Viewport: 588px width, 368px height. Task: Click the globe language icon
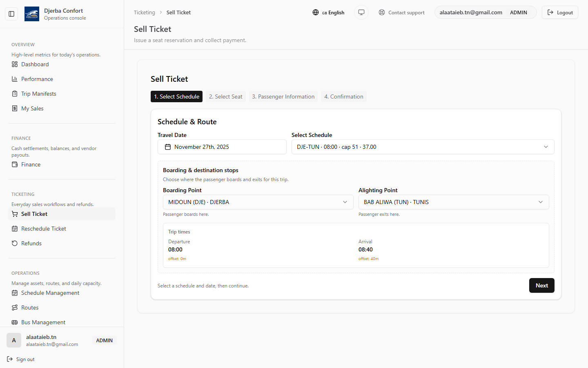316,12
